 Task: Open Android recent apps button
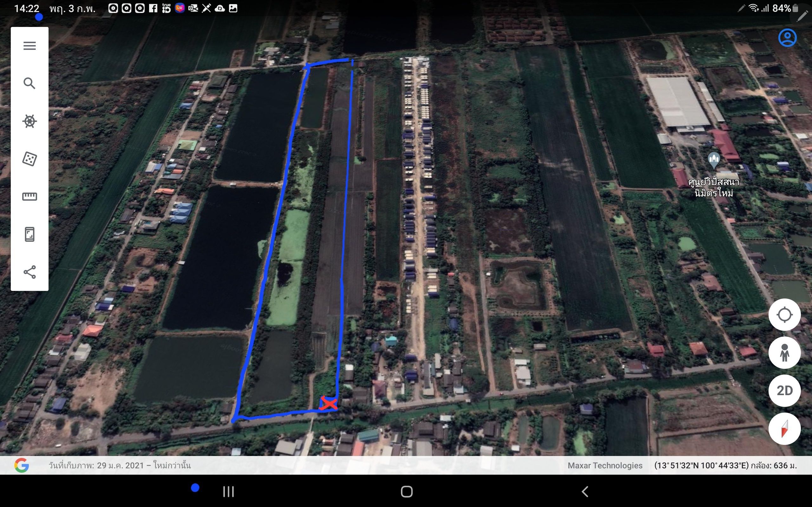tap(228, 491)
